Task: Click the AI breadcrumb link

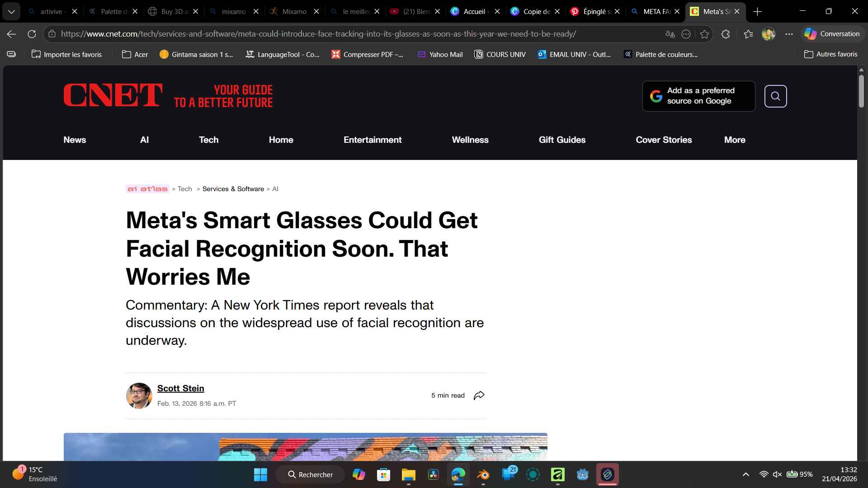Action: pos(275,189)
